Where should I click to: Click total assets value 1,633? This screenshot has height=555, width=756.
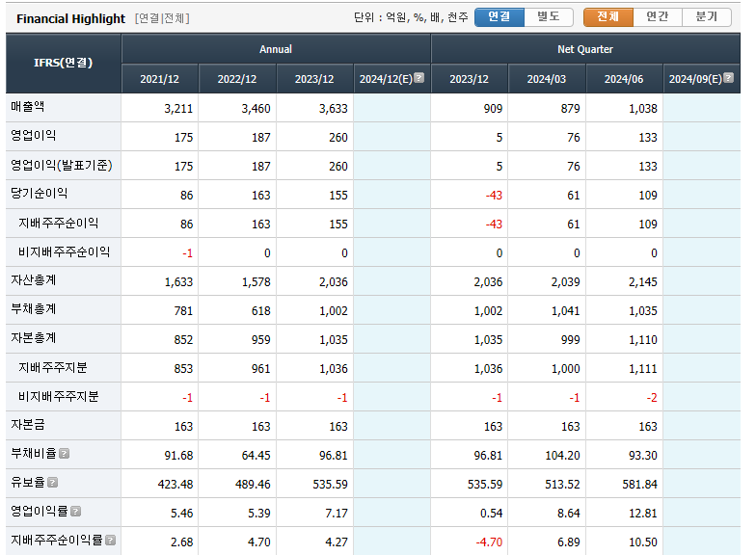pos(178,281)
